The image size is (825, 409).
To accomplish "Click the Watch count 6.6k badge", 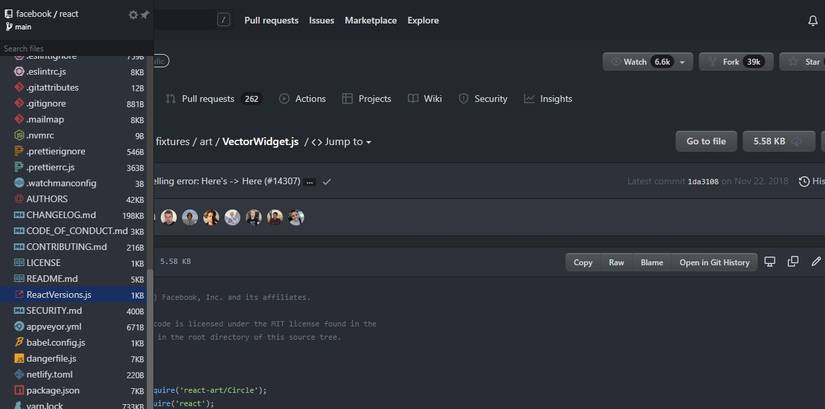I will 662,62.
